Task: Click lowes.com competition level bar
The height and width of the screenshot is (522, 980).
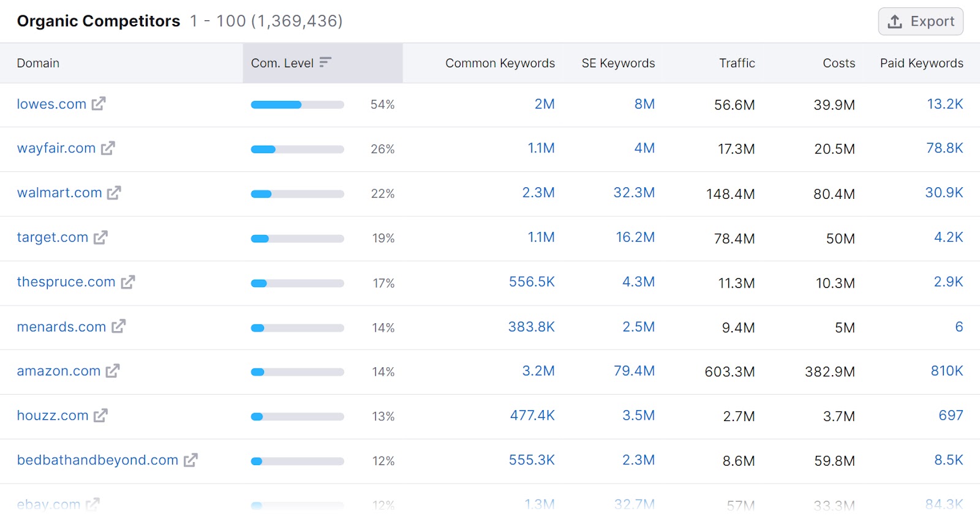Action: click(x=297, y=105)
